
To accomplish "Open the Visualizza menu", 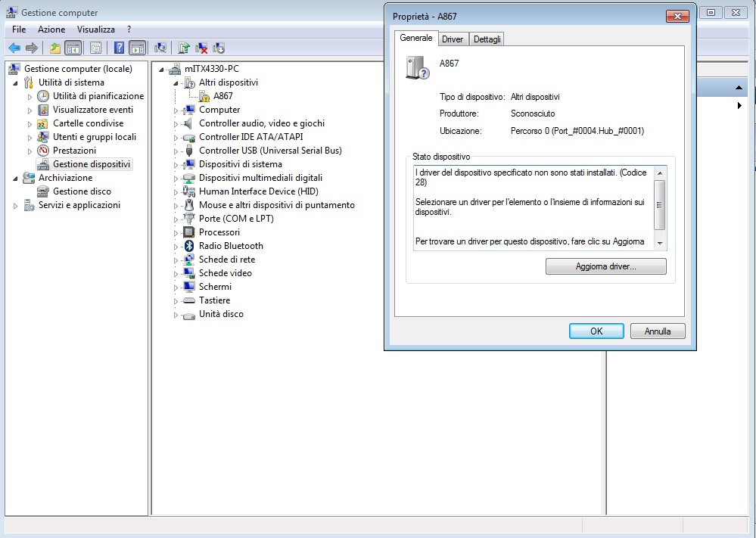I will point(96,30).
